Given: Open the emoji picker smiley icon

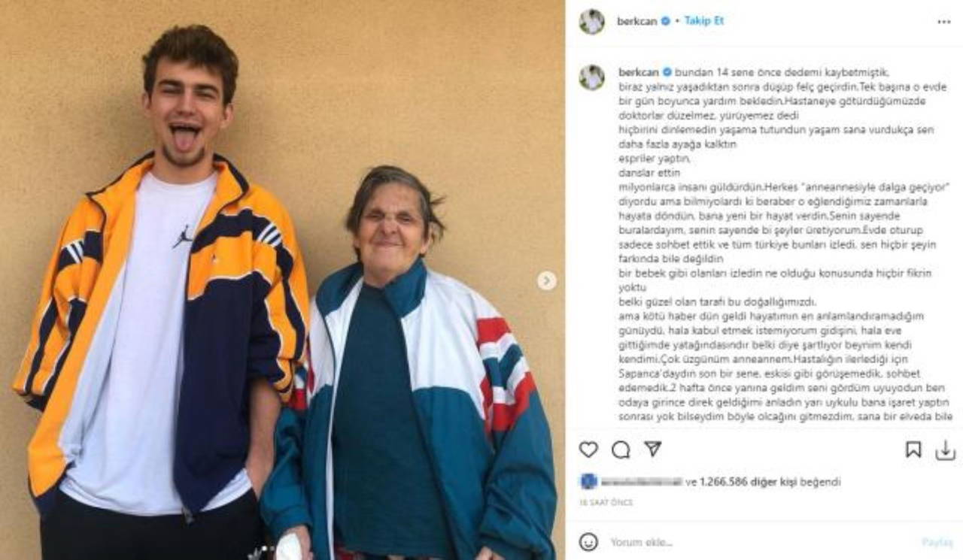Looking at the screenshot, I should click(x=588, y=541).
